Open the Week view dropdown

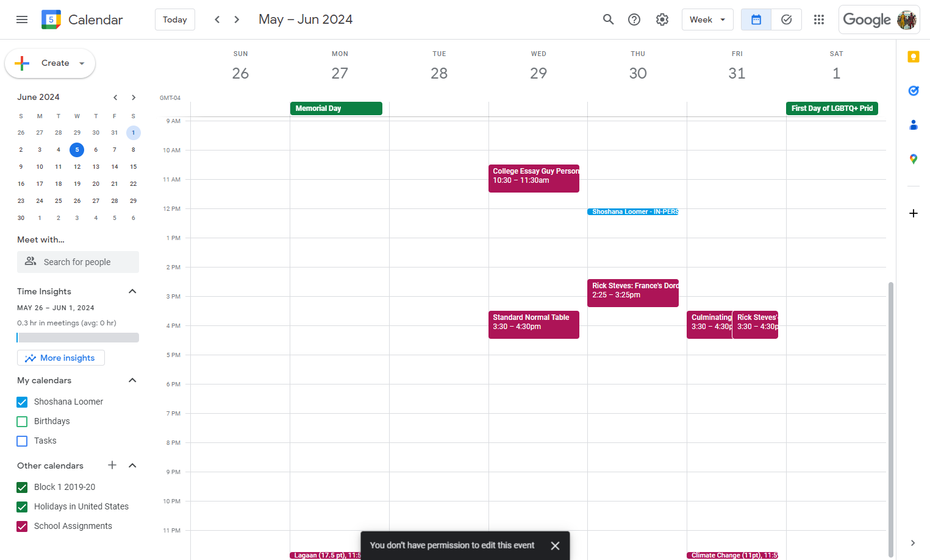[x=707, y=19]
